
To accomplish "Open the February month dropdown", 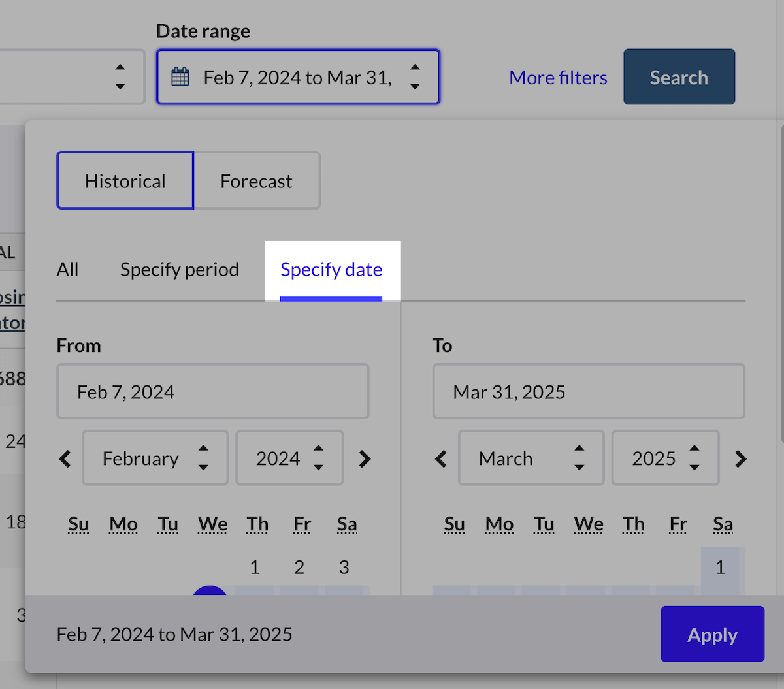I will 155,458.
